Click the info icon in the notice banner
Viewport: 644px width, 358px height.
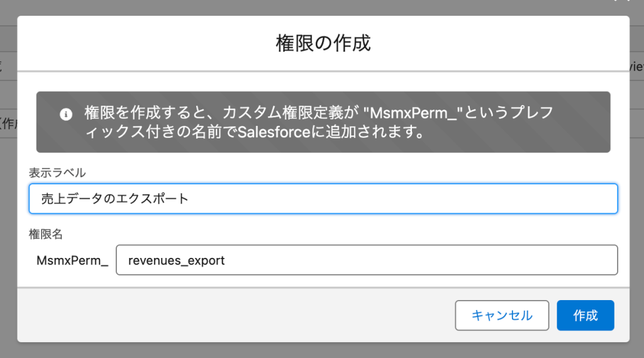(x=65, y=115)
